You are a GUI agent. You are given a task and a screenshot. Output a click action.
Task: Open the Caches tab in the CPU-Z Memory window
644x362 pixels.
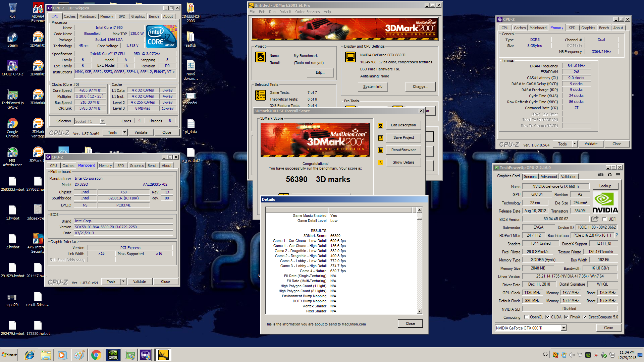pos(520,28)
